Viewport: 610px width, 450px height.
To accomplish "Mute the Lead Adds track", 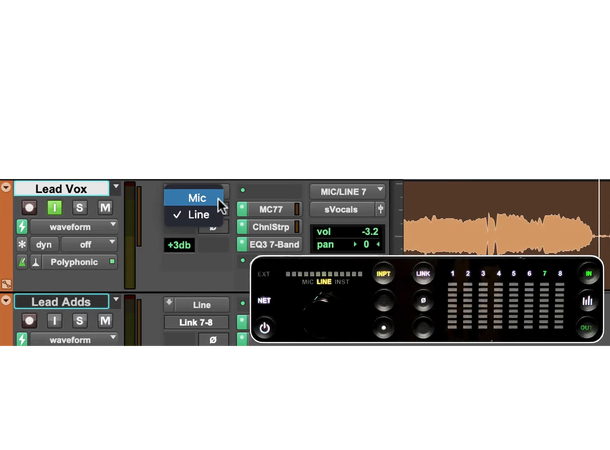I will click(105, 320).
